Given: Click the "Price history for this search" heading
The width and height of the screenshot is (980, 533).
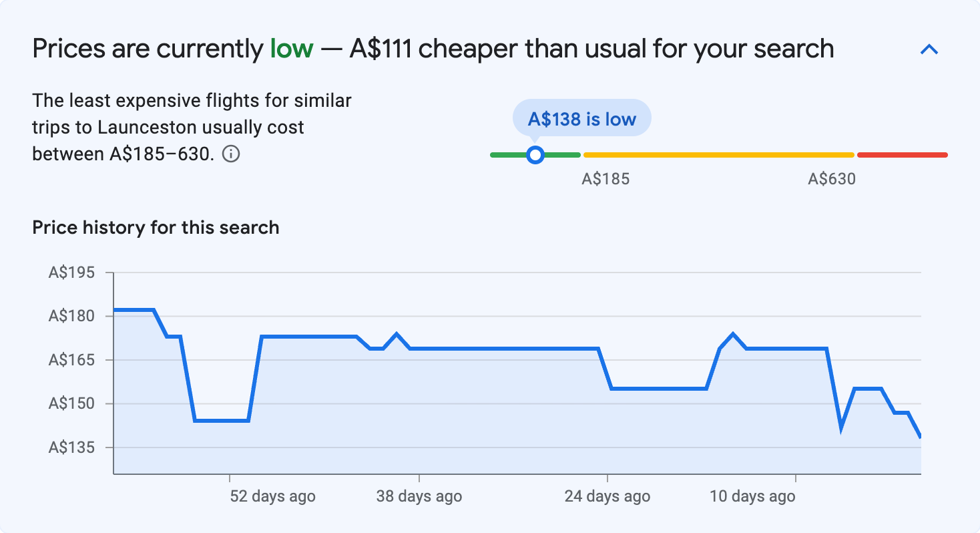Looking at the screenshot, I should click(156, 228).
